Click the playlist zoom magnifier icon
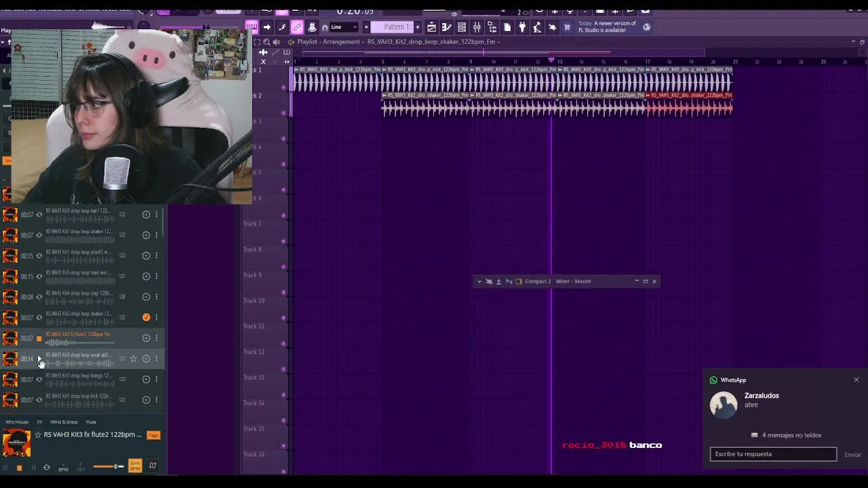Viewport: 868px width, 488px height. [266, 41]
